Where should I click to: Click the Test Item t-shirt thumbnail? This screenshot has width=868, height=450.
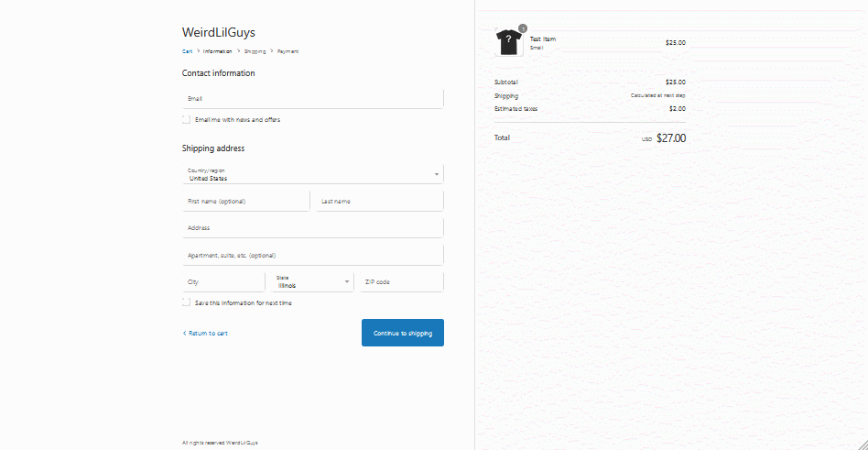509,42
